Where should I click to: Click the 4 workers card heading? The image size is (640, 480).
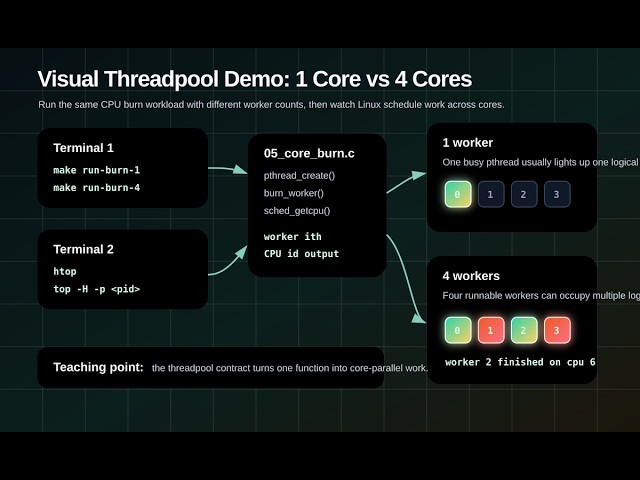tap(471, 276)
